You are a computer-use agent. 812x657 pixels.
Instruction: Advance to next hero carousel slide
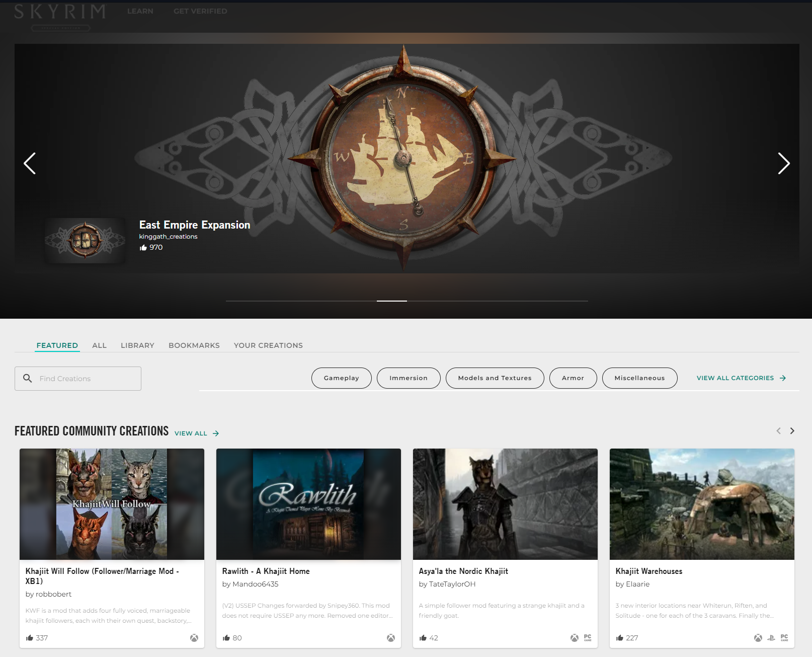(x=783, y=163)
